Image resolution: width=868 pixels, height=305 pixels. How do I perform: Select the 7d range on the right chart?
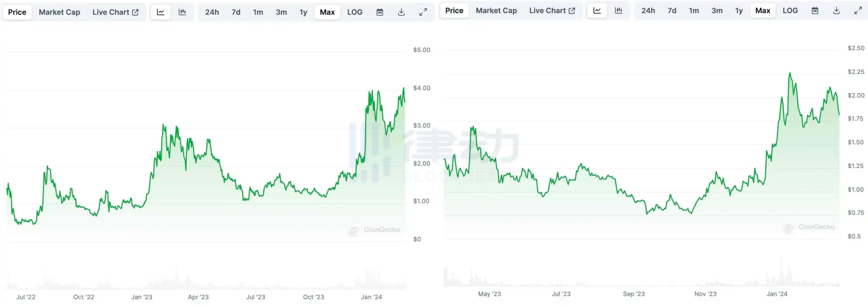pos(671,11)
